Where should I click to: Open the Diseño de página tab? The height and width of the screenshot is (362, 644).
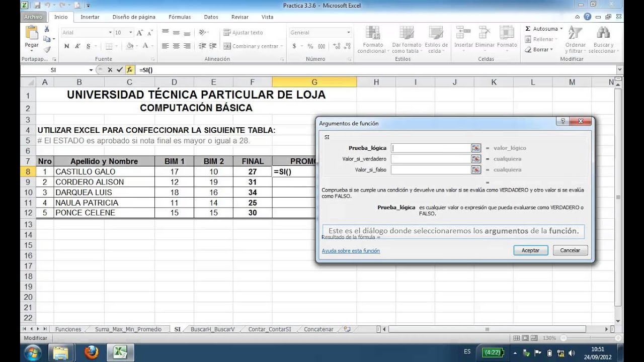tap(134, 17)
